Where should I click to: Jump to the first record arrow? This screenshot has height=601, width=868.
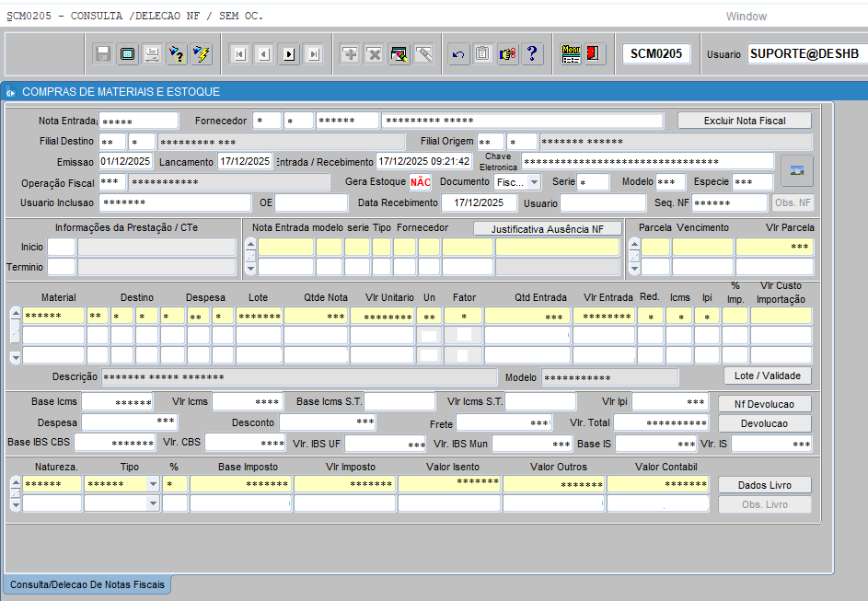pos(239,54)
